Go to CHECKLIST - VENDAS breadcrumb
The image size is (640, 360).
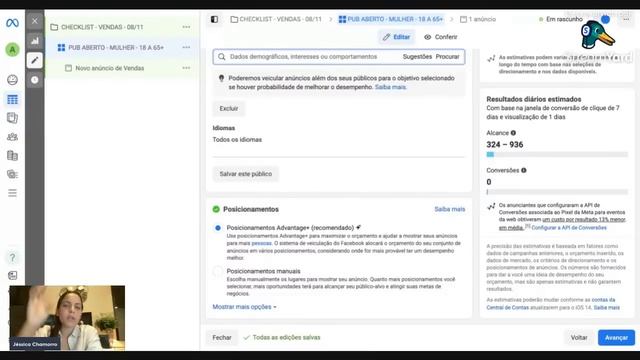click(276, 19)
